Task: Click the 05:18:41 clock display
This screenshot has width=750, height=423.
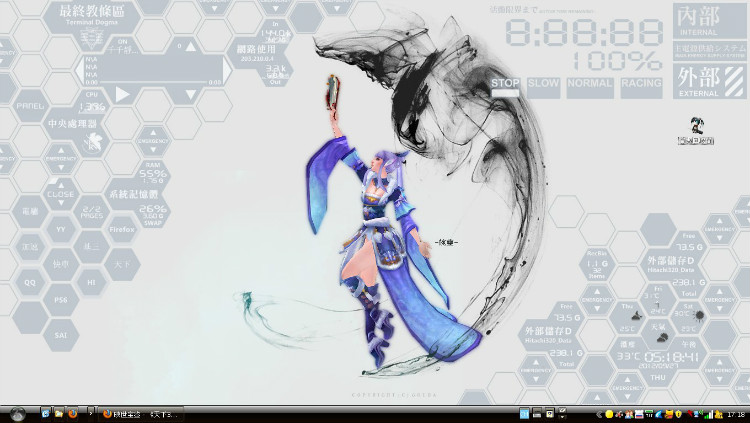Action: (x=672, y=357)
